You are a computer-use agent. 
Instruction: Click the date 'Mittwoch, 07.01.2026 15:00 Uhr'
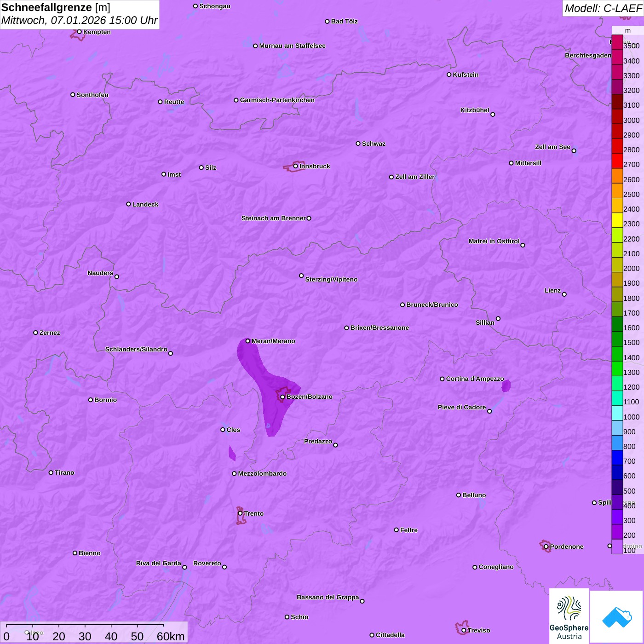[x=79, y=21]
